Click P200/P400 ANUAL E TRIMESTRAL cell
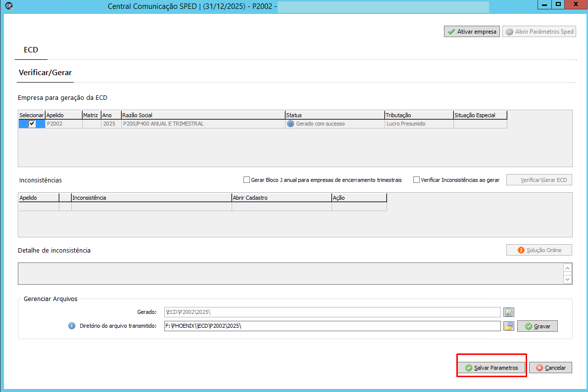Viewport: 588px width, 392px height. 203,124
